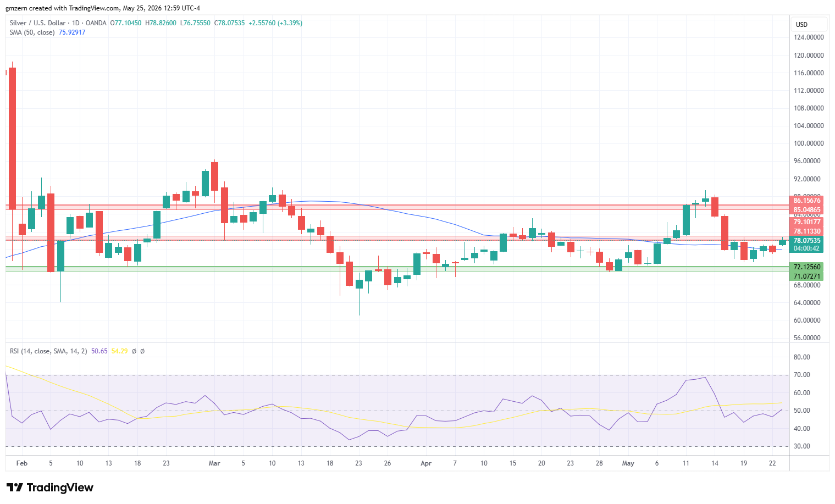Click the green current price tag 78.07535

tap(806, 241)
